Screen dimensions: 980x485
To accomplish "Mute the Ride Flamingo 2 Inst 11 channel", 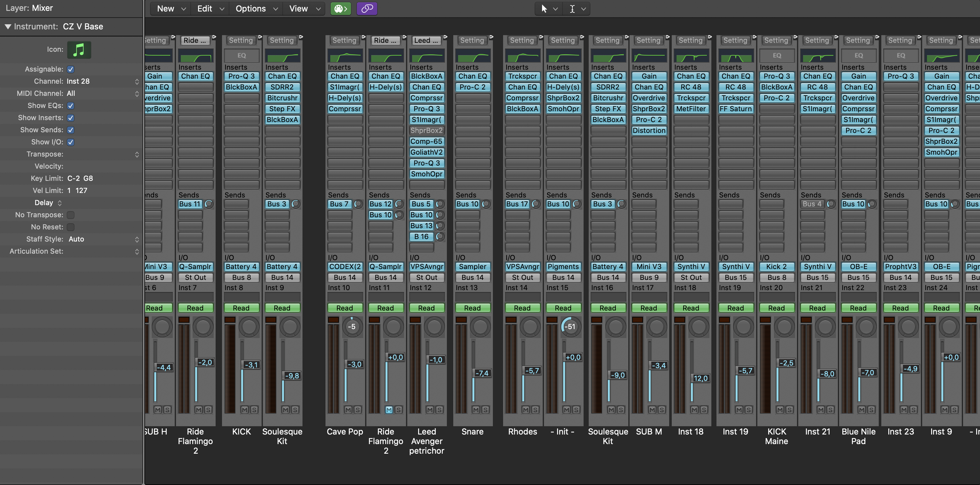I will pyautogui.click(x=389, y=410).
